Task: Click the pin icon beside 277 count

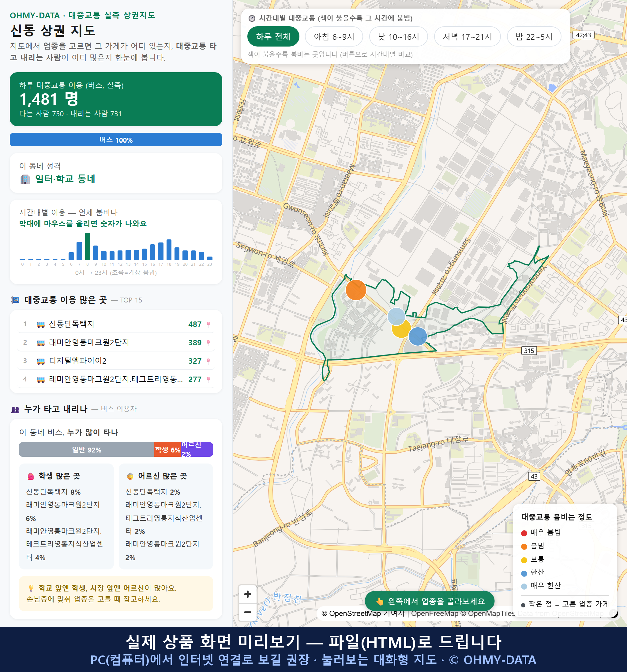Action: point(208,379)
